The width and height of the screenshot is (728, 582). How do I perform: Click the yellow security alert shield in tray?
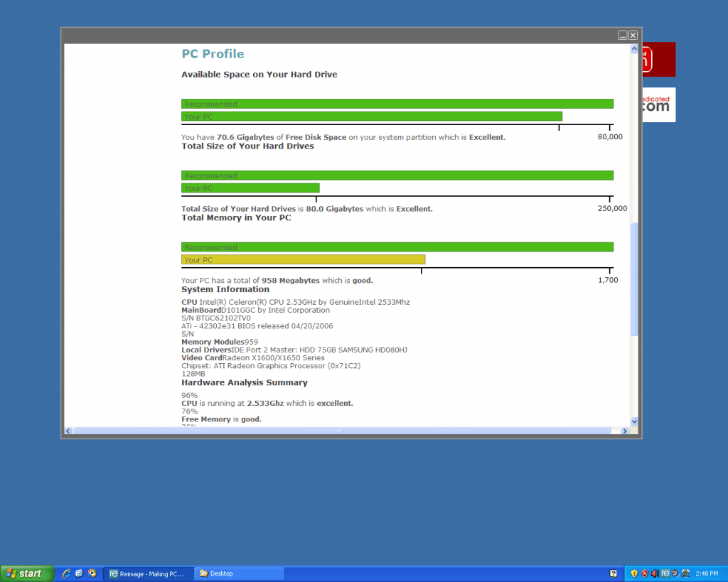click(634, 573)
